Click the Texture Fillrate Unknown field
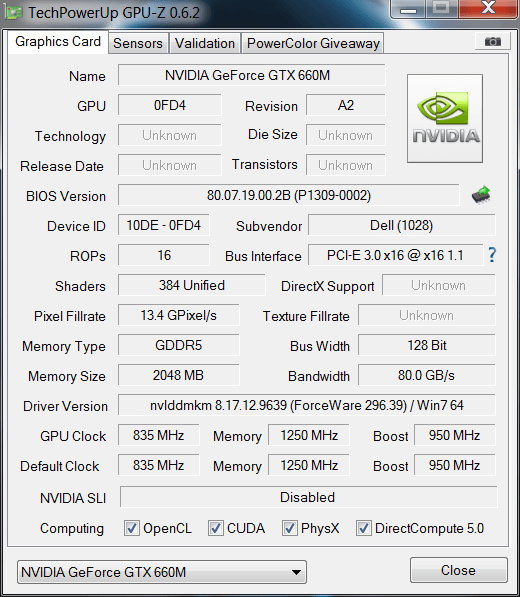Viewport: 520px width, 597px height. [x=427, y=315]
